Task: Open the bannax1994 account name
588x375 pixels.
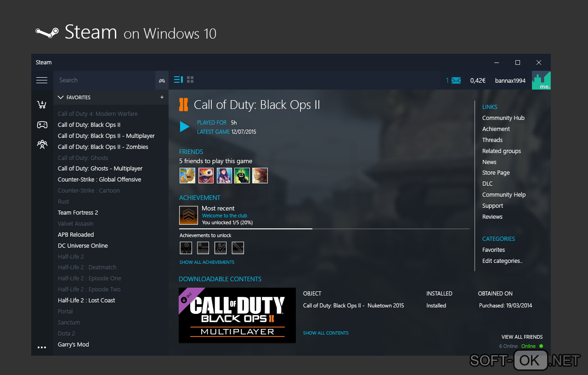Action: tap(510, 80)
